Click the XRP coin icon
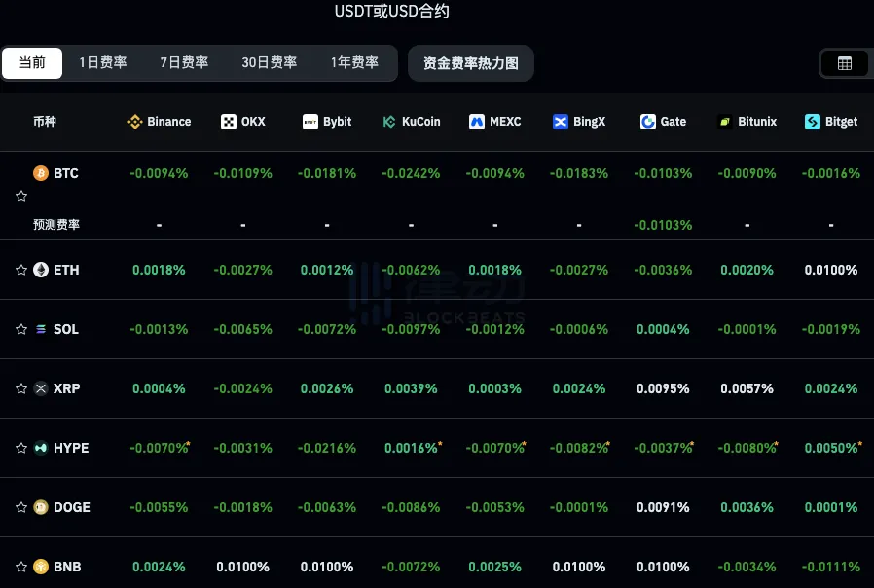 coord(41,388)
